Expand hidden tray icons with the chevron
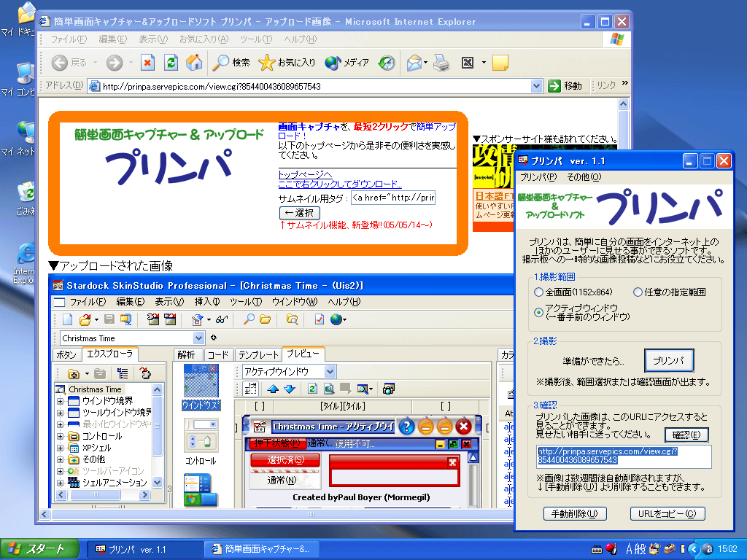The width and height of the screenshot is (747, 560). [x=694, y=550]
